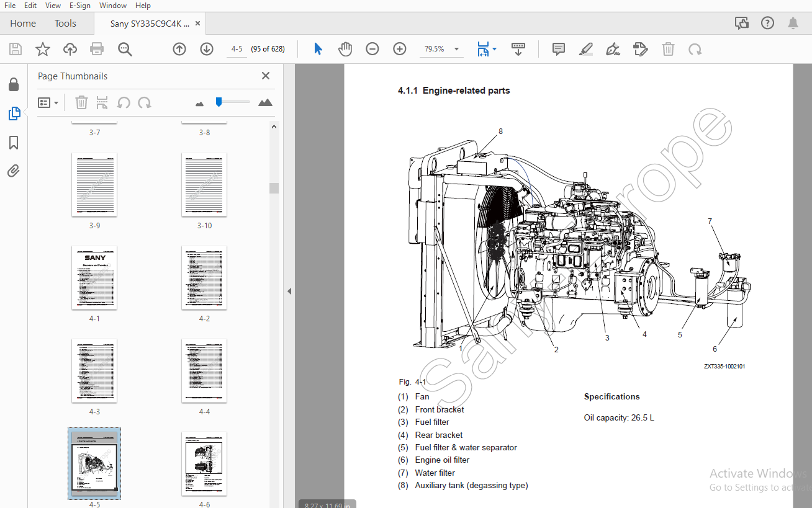Activate the hand pan tool
The height and width of the screenshot is (508, 812).
pyautogui.click(x=345, y=49)
